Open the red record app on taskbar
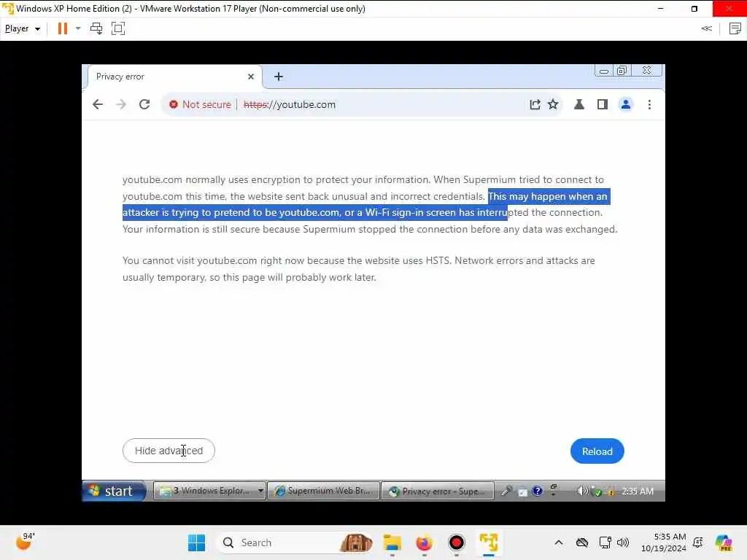 tap(457, 542)
